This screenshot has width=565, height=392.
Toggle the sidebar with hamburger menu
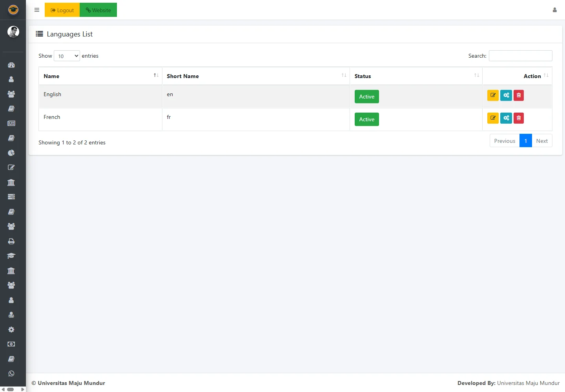point(37,10)
